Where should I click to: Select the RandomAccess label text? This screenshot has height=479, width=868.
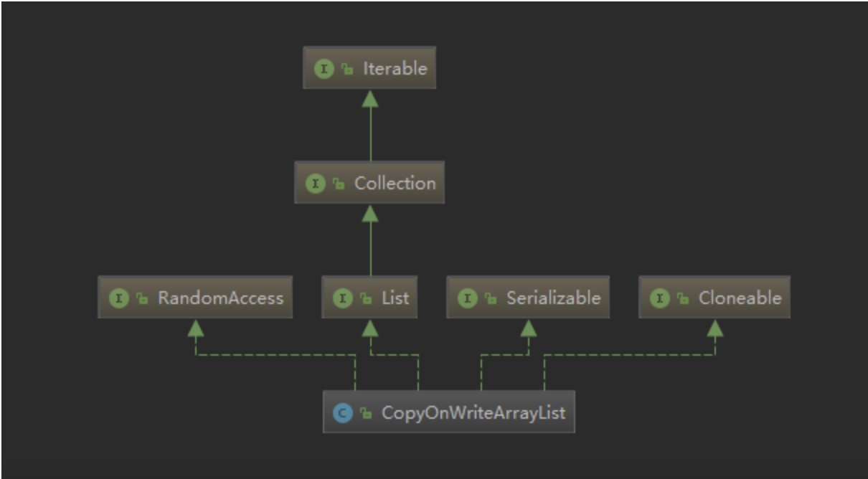click(220, 298)
